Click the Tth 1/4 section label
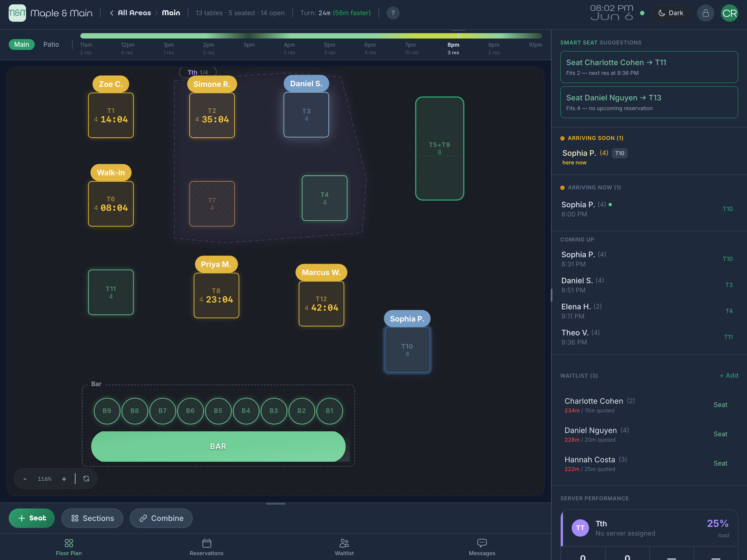The height and width of the screenshot is (560, 747). (198, 72)
